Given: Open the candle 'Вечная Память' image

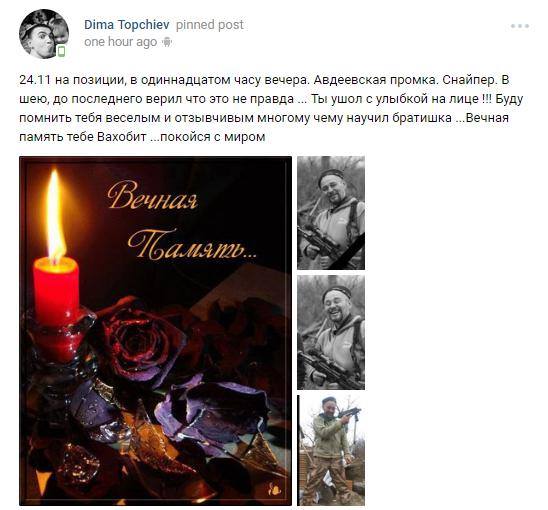Looking at the screenshot, I should [155, 331].
